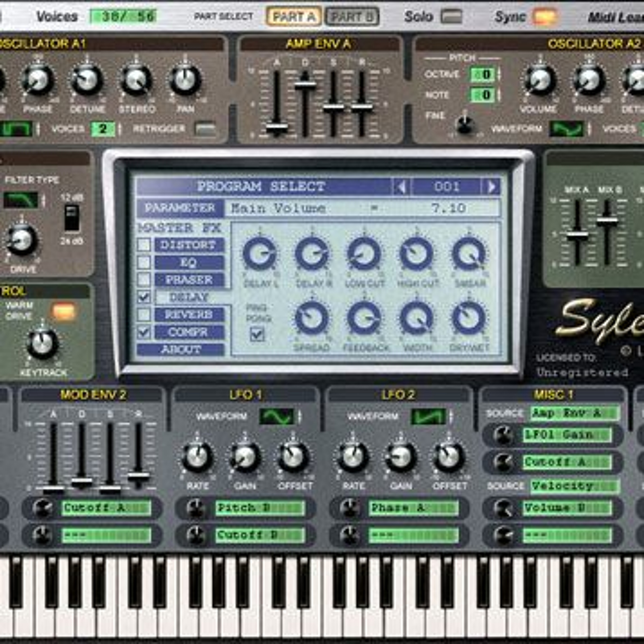Open the LFO 2 Phase A destination

(x=413, y=508)
